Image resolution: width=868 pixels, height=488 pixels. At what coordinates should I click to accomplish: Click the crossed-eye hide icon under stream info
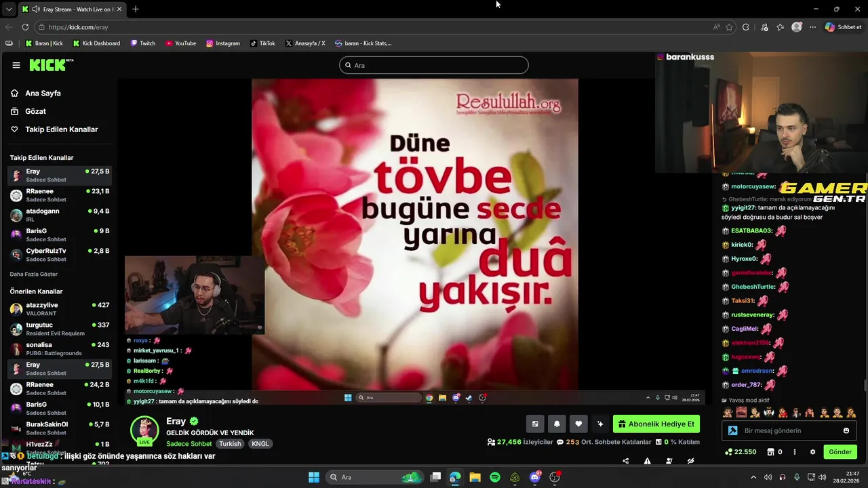pos(691,461)
